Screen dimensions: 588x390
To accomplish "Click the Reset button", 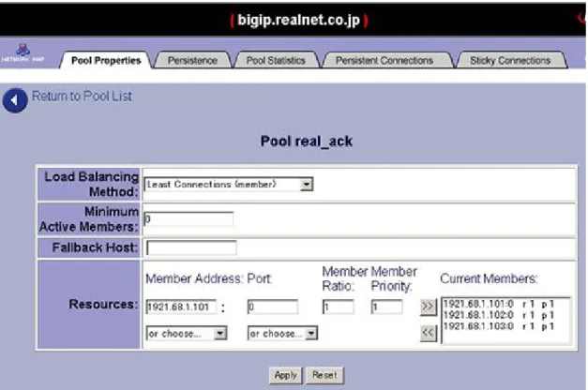I will (x=324, y=375).
